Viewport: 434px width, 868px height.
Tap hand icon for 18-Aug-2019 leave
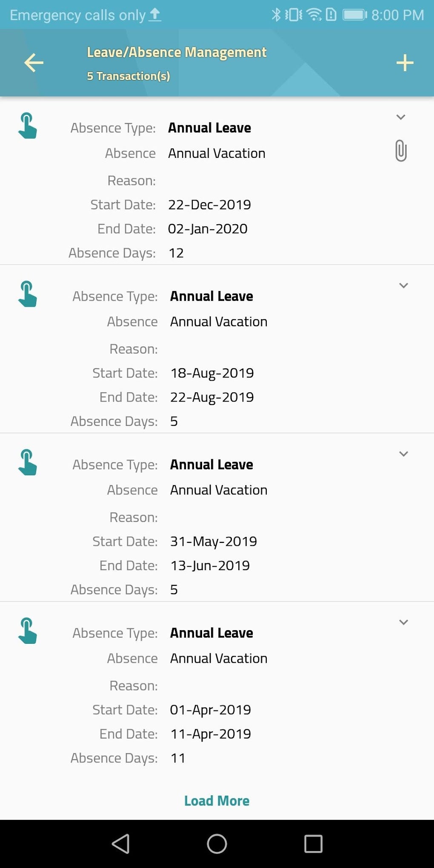[28, 294]
